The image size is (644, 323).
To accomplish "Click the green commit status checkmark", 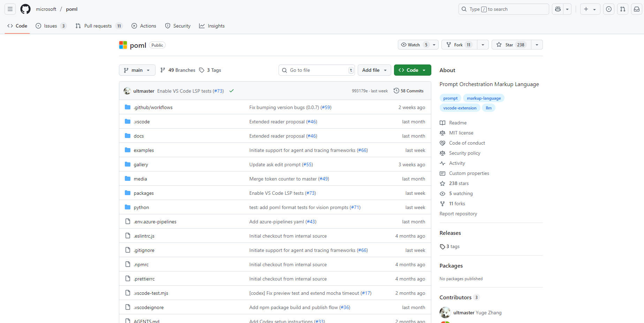I will click(232, 91).
